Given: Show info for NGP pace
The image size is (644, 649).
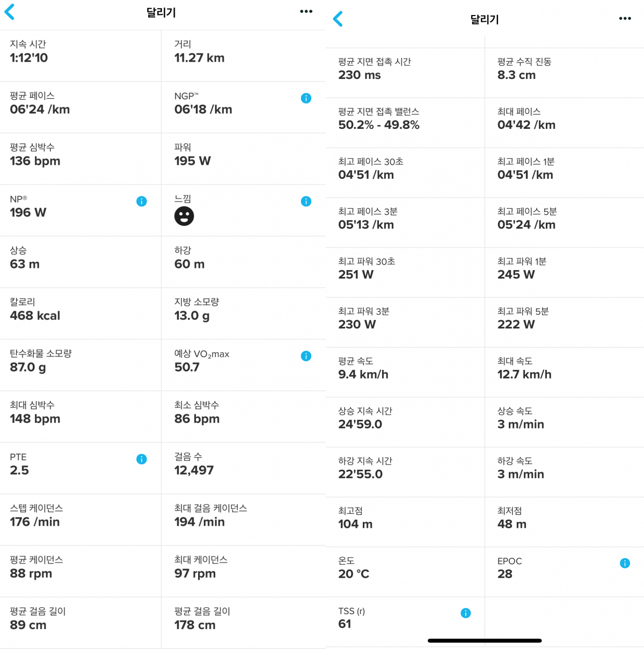Looking at the screenshot, I should click(306, 98).
